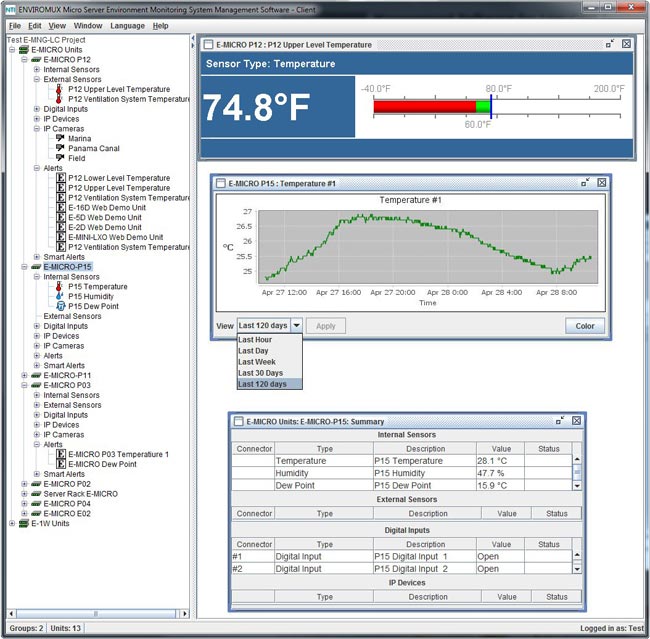Select the P15 Humidity row in summary table
650x639 pixels.
click(x=402, y=473)
